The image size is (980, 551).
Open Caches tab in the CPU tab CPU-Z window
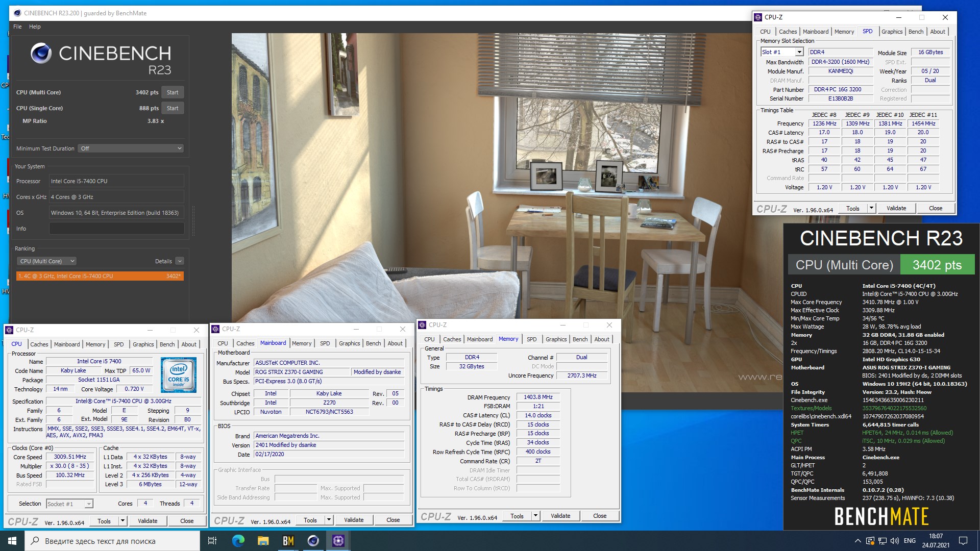39,344
